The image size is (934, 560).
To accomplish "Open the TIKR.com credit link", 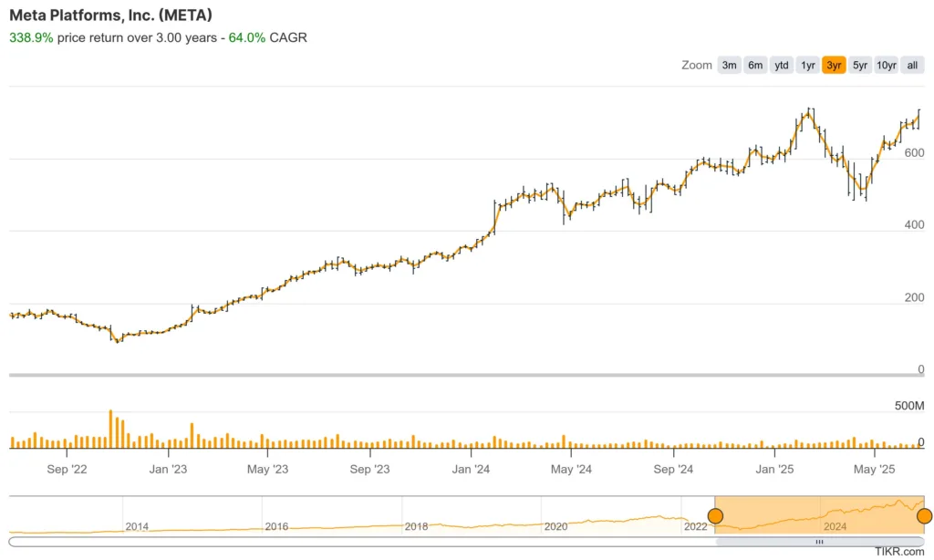I will click(898, 552).
